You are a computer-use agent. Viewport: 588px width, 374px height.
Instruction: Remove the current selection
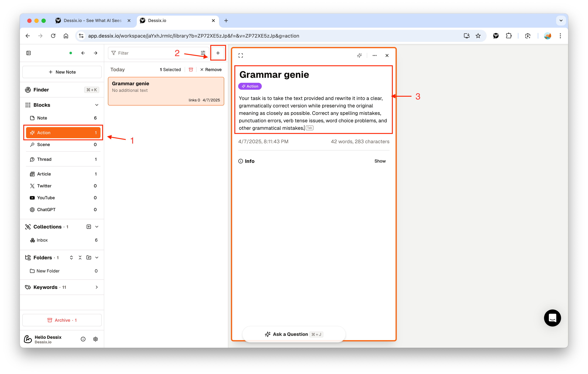click(x=211, y=70)
